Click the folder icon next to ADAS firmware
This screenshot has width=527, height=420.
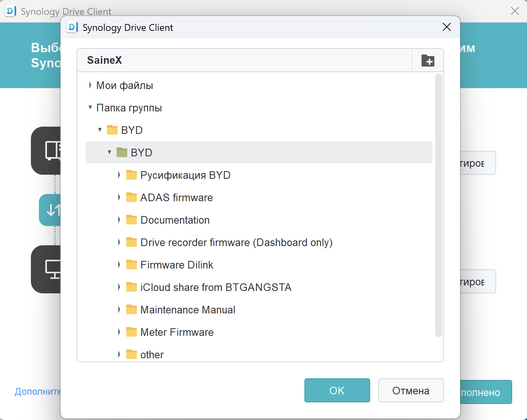(x=131, y=197)
